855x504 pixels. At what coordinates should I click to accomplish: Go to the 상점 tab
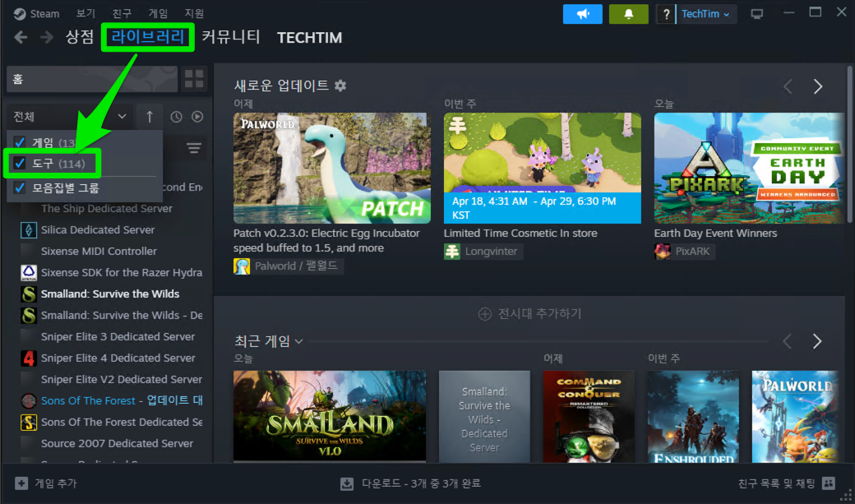pos(80,37)
